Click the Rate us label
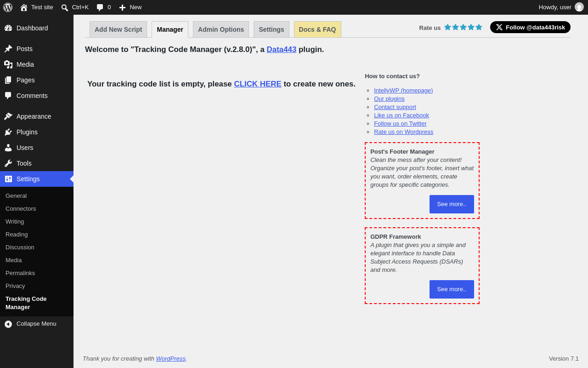588x368 pixels. pos(430,28)
